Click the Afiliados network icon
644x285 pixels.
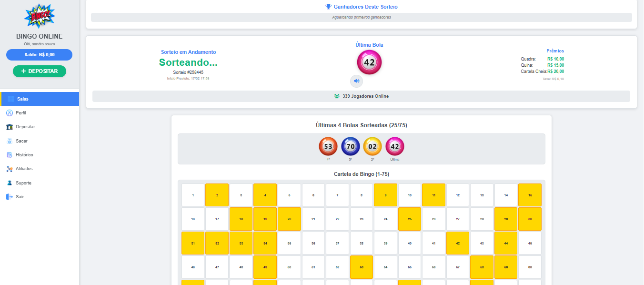[x=10, y=169]
